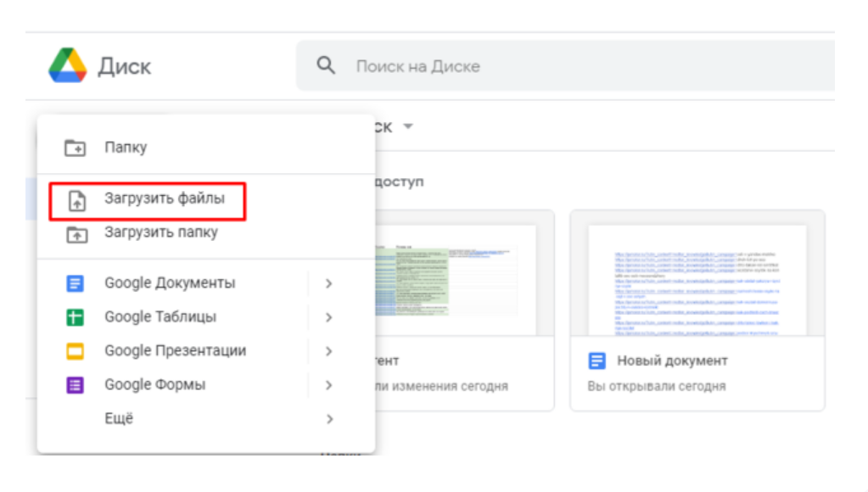
Task: Click the yellow Google Slides icon
Action: [76, 351]
